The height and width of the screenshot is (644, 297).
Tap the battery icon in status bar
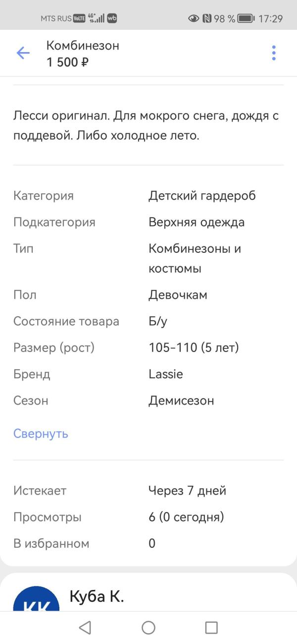(x=246, y=19)
